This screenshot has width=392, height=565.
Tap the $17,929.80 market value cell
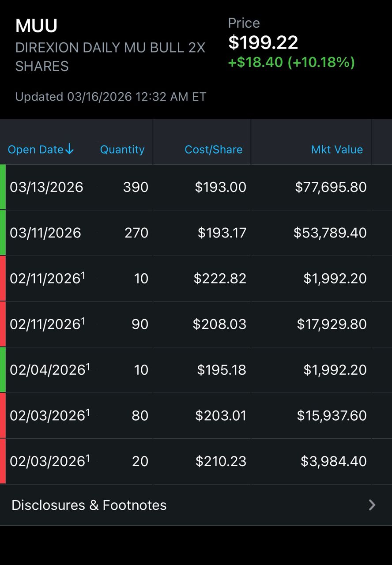click(x=332, y=324)
